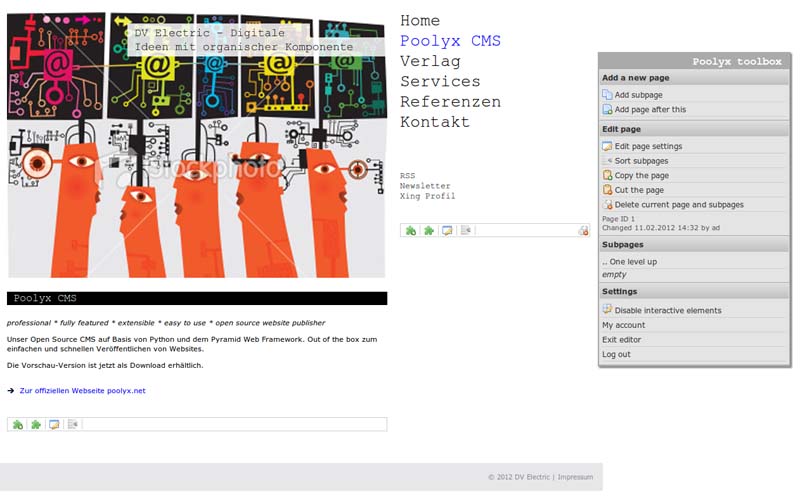The image size is (800, 501).
Task: Open the Newsletter link
Action: click(425, 186)
